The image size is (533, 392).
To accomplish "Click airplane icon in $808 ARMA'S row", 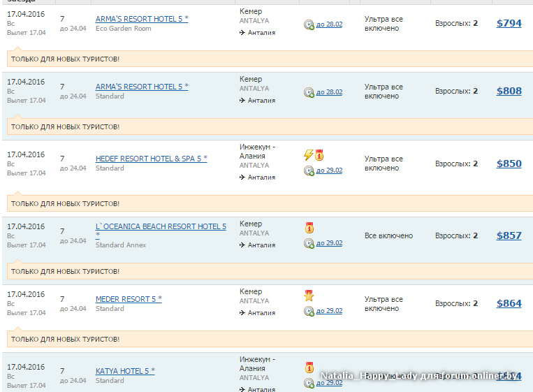I will tap(242, 101).
